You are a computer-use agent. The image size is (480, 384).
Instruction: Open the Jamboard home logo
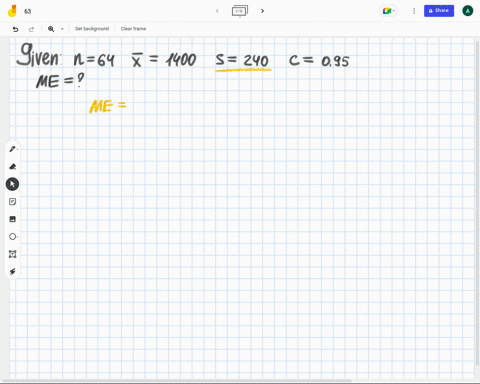click(x=12, y=11)
